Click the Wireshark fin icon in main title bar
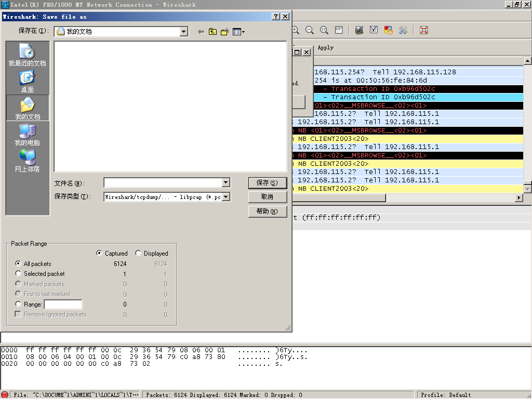This screenshot has width=532, height=399. (x=5, y=4)
